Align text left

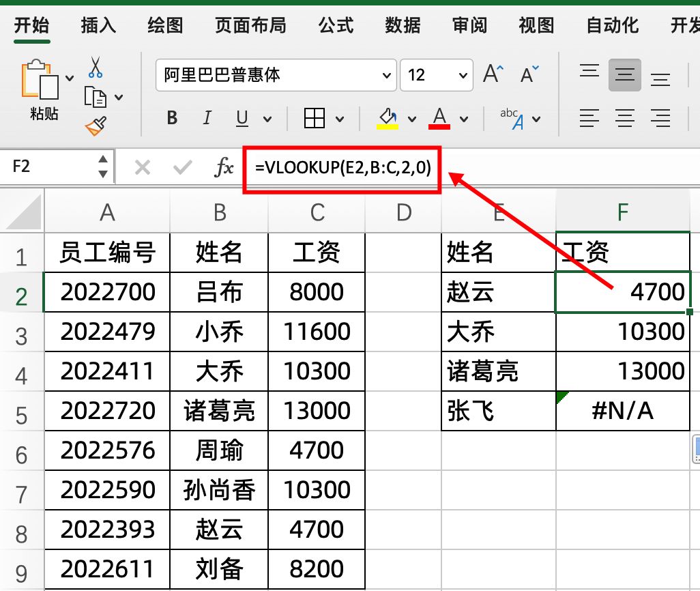[x=589, y=118]
